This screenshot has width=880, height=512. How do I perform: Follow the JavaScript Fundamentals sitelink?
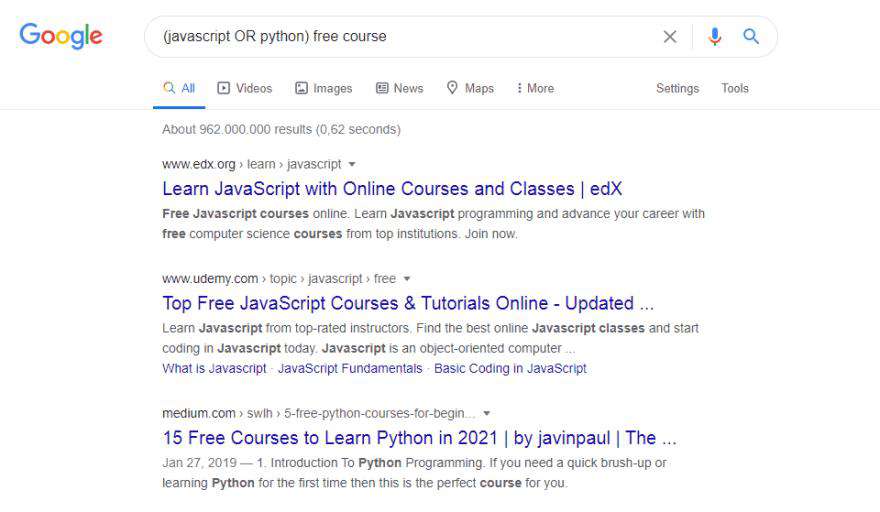point(350,369)
